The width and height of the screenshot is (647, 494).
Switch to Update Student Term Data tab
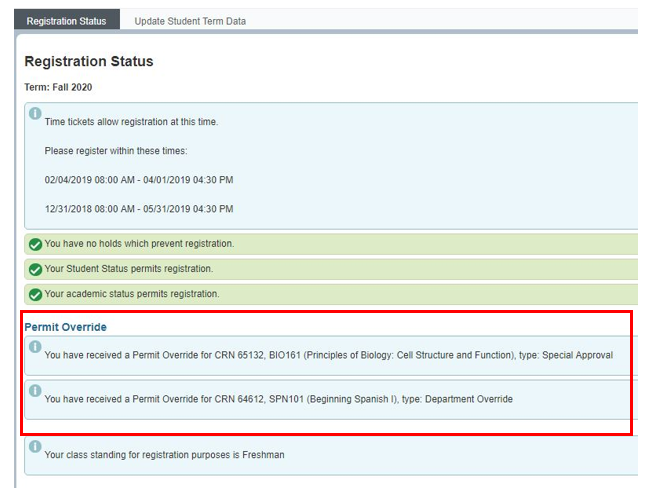[190, 21]
